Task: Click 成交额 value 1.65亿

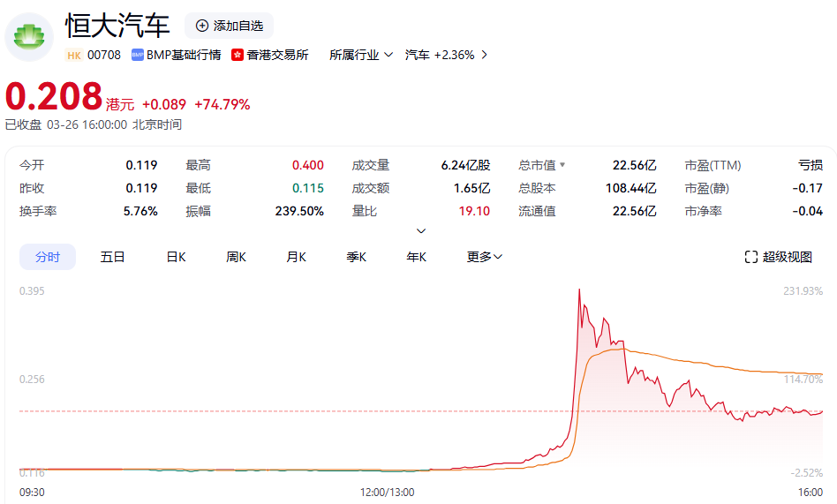Action: tap(471, 188)
